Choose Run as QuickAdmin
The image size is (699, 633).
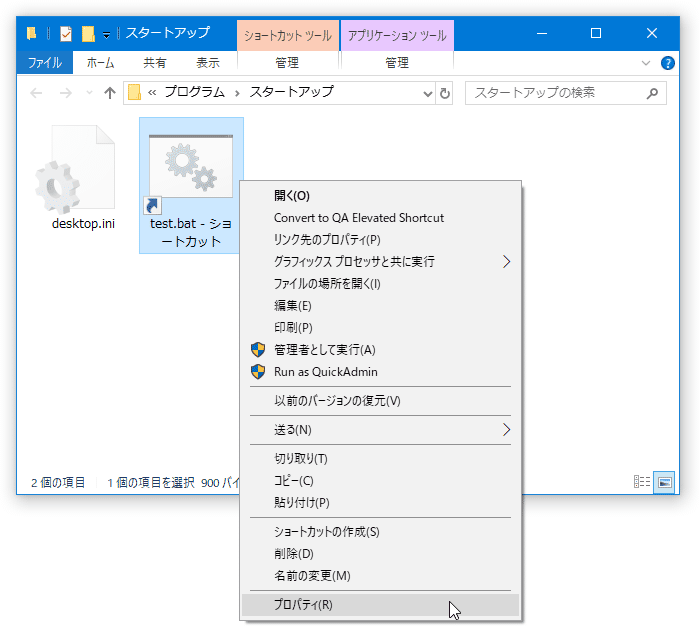[x=380, y=372]
